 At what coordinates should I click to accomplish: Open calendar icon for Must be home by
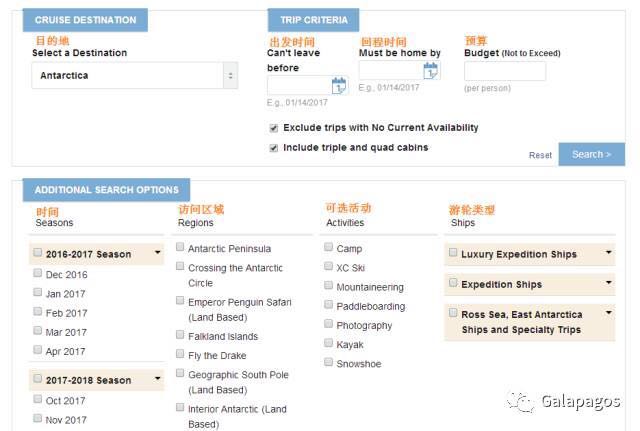431,70
